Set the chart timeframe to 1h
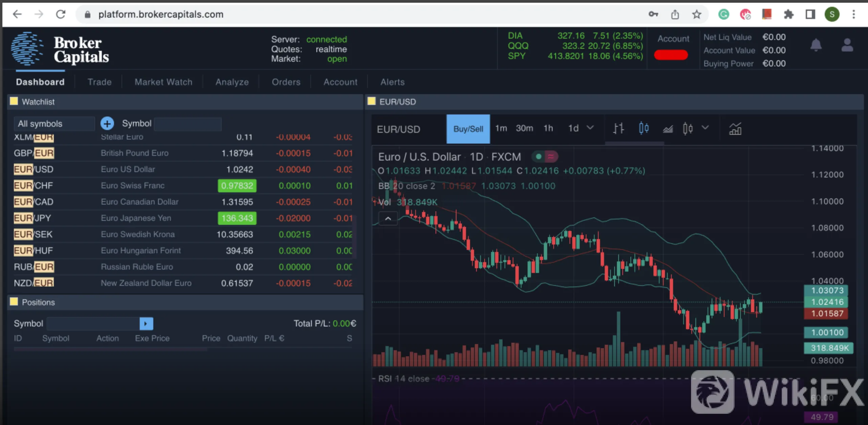 548,128
